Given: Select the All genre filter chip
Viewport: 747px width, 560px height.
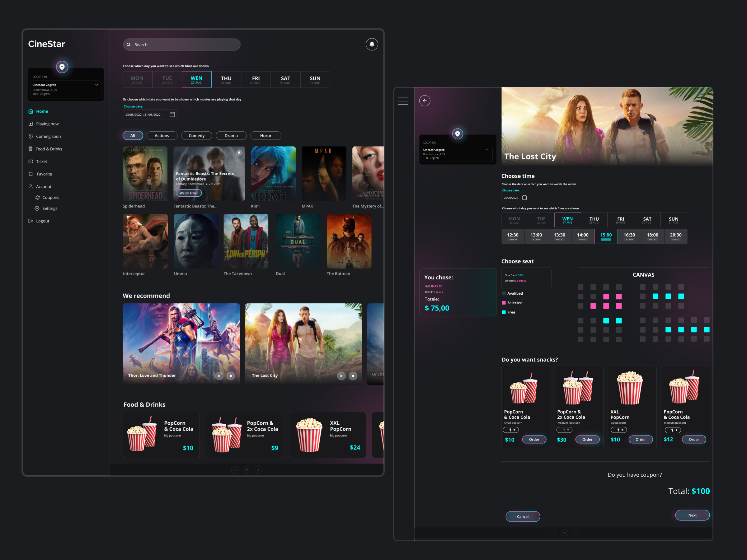Looking at the screenshot, I should pos(133,135).
